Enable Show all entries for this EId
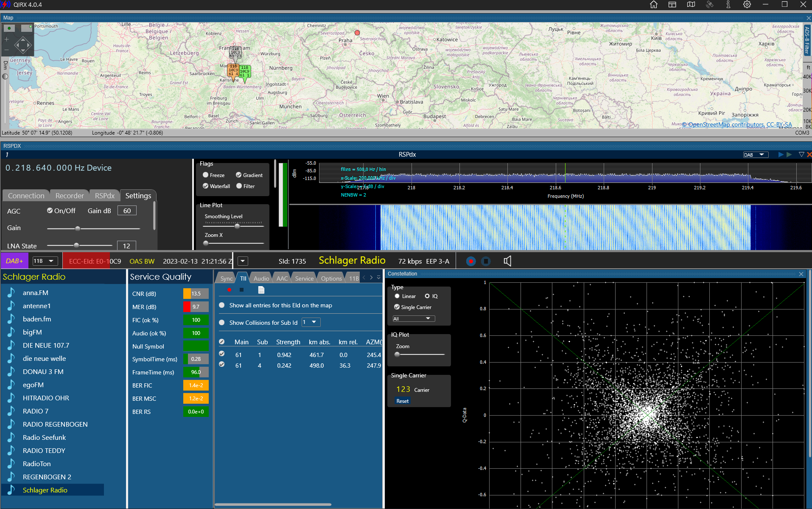Image resolution: width=812 pixels, height=509 pixels. (221, 305)
